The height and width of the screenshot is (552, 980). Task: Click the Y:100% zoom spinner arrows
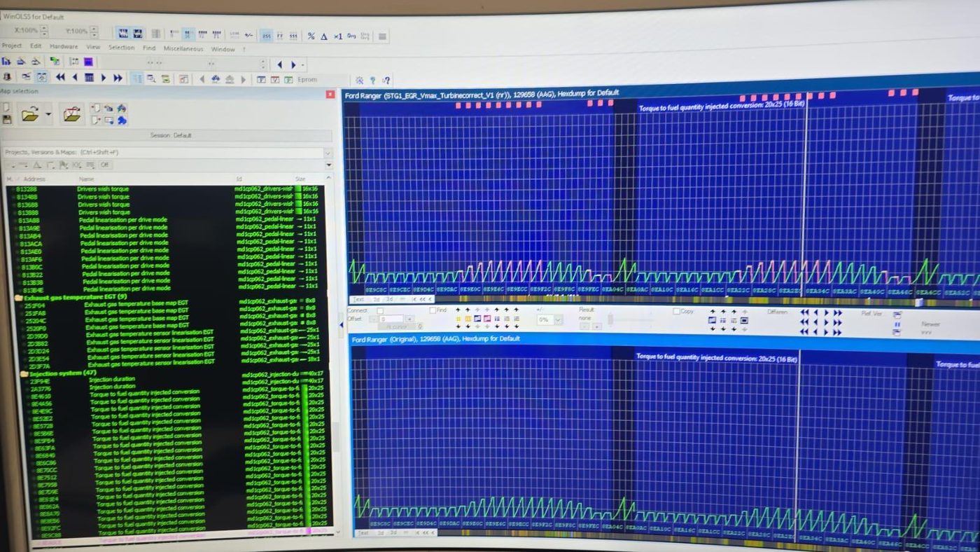pos(94,32)
